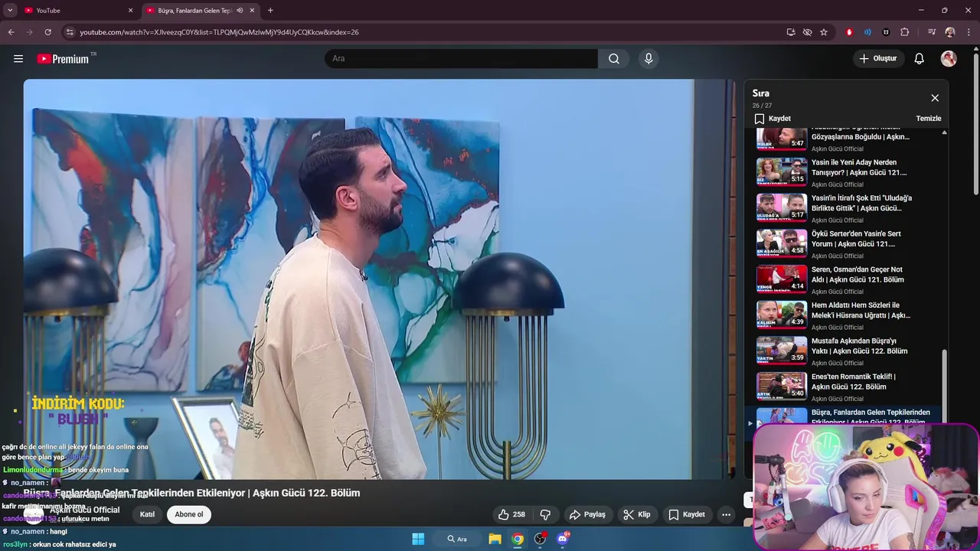Image resolution: width=980 pixels, height=551 pixels.
Task: Save the queue with Kaydet bookmark
Action: [x=773, y=119]
